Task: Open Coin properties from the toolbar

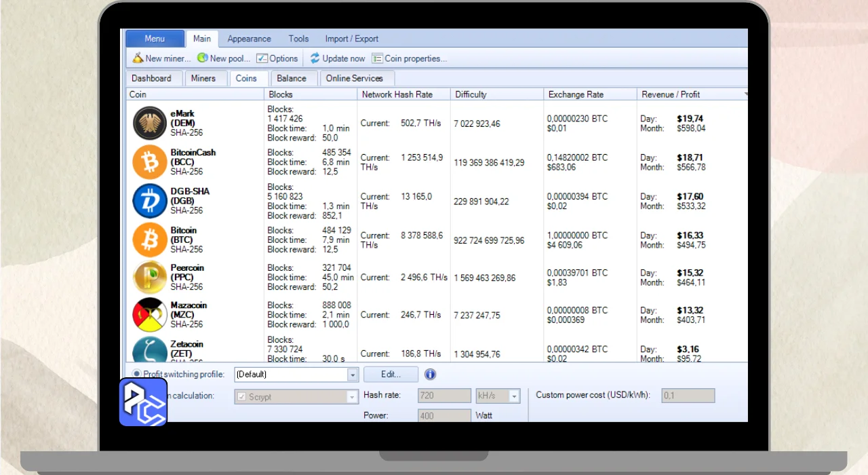Action: click(x=410, y=58)
